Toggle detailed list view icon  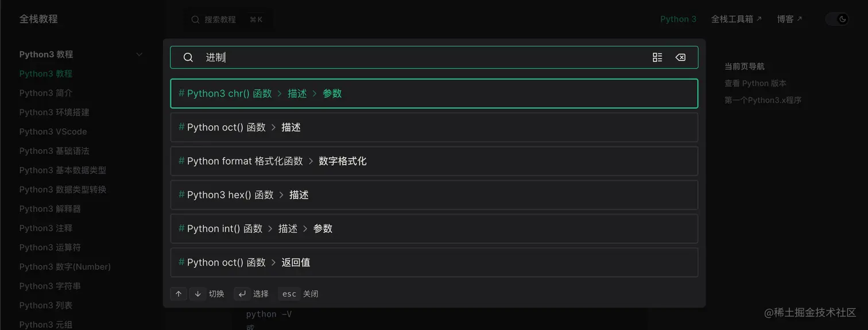[657, 57]
